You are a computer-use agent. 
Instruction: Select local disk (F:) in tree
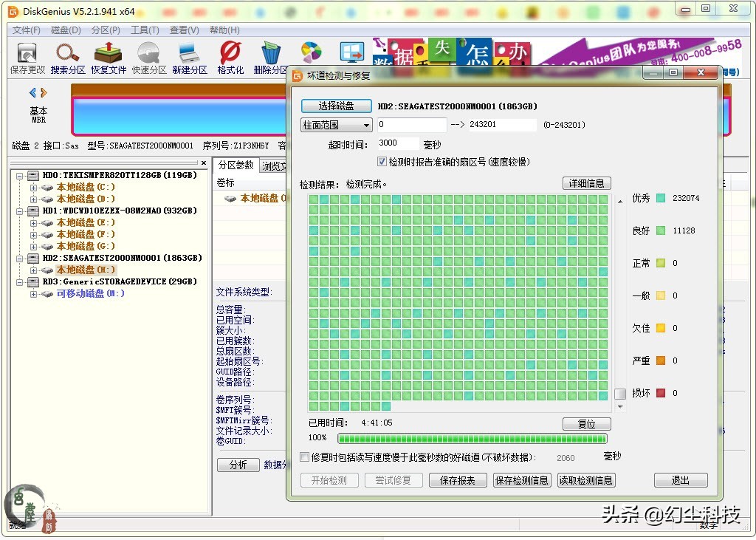[x=86, y=234]
